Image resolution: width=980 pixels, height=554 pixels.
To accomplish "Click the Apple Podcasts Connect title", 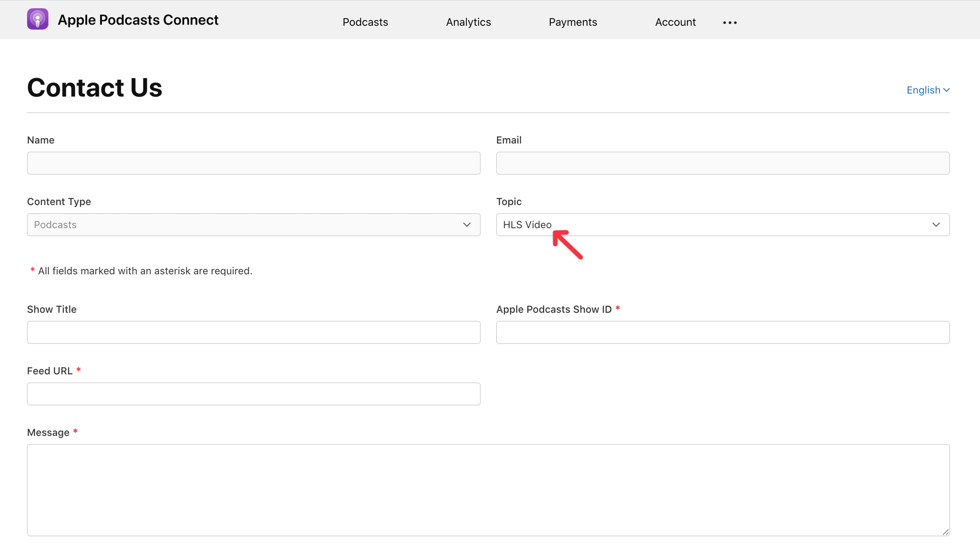I will [x=138, y=20].
